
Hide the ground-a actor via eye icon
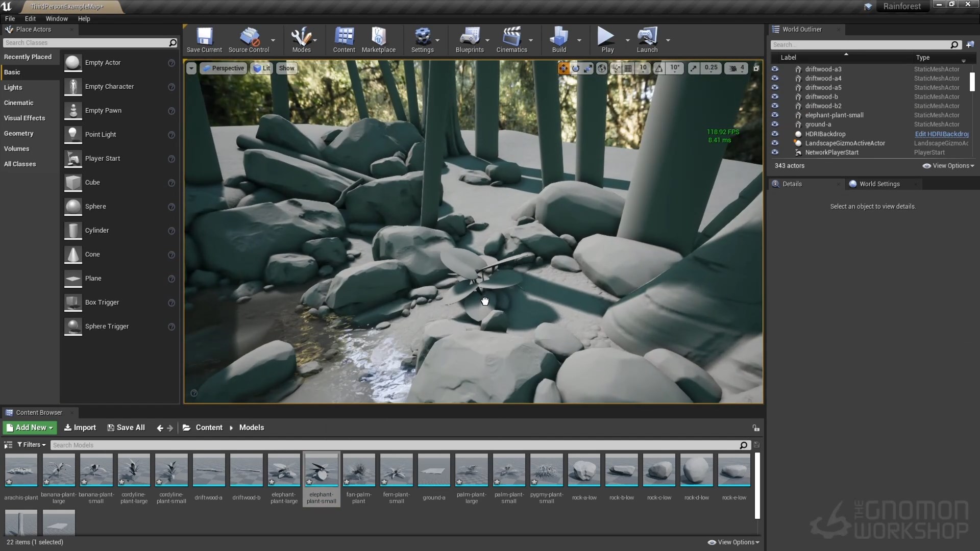775,124
